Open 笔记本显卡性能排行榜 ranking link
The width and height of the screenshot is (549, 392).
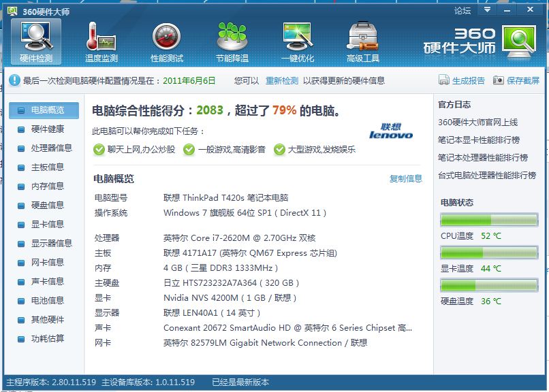click(x=479, y=140)
